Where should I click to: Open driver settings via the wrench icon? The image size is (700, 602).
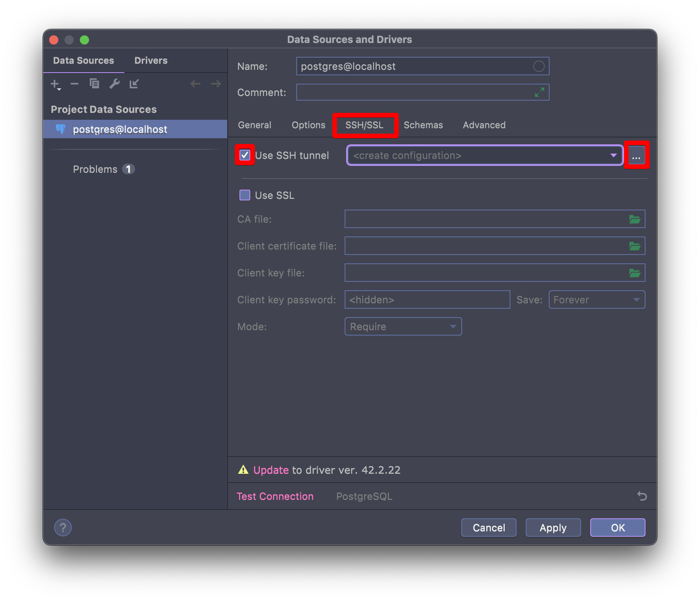click(114, 84)
